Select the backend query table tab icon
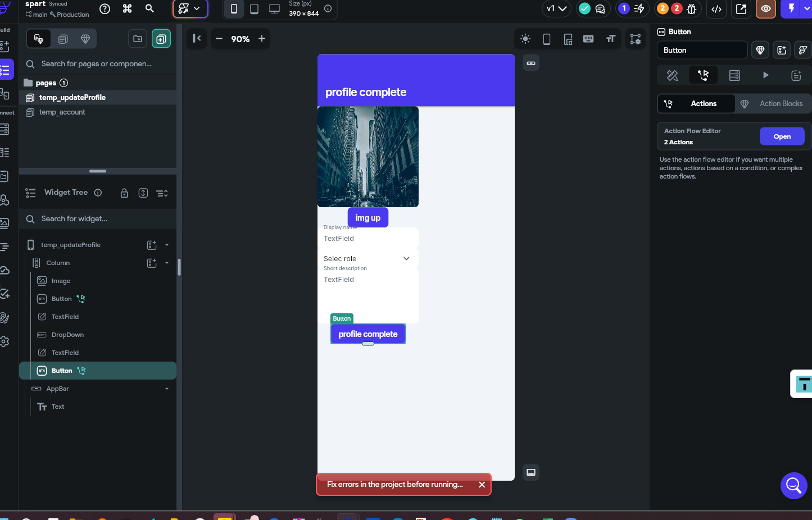 (734, 75)
